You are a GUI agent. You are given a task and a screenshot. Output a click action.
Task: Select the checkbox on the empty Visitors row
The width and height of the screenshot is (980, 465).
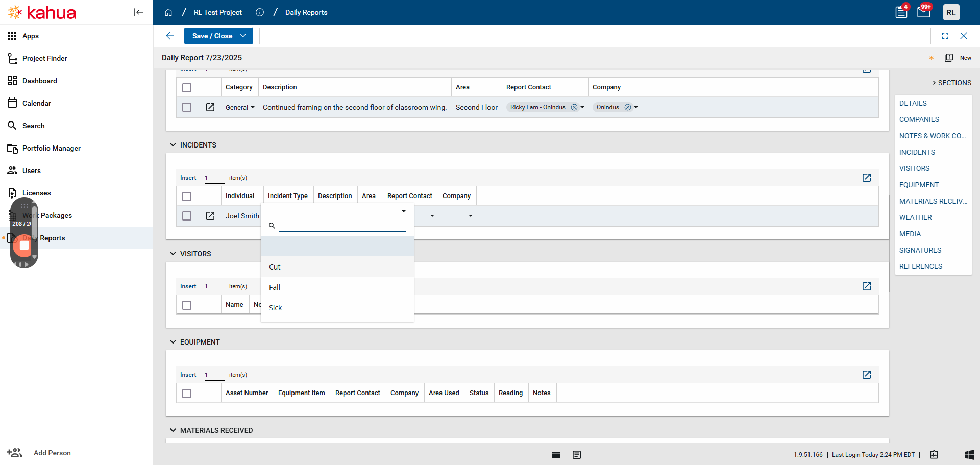pyautogui.click(x=187, y=305)
